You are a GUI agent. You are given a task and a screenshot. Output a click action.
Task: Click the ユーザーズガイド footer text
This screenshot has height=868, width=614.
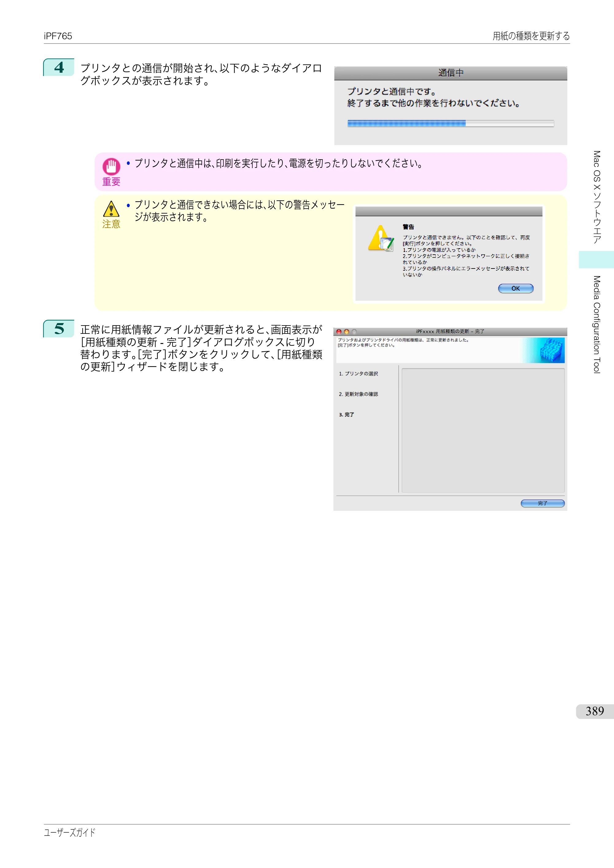[x=70, y=832]
